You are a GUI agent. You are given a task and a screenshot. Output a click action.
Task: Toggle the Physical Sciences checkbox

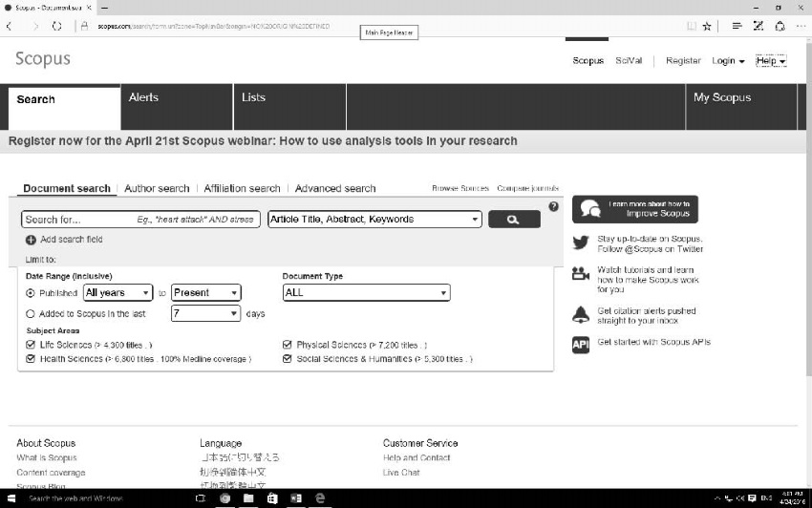[x=287, y=345]
